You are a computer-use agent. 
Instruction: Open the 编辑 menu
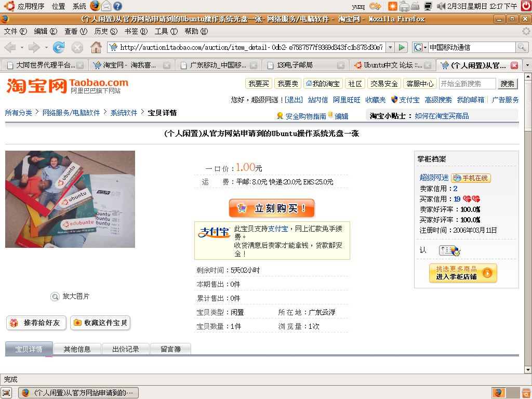coord(46,31)
